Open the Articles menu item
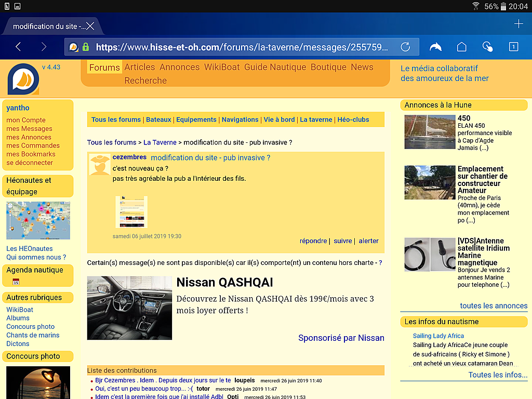Viewport: 532px width, 399px height. click(139, 67)
